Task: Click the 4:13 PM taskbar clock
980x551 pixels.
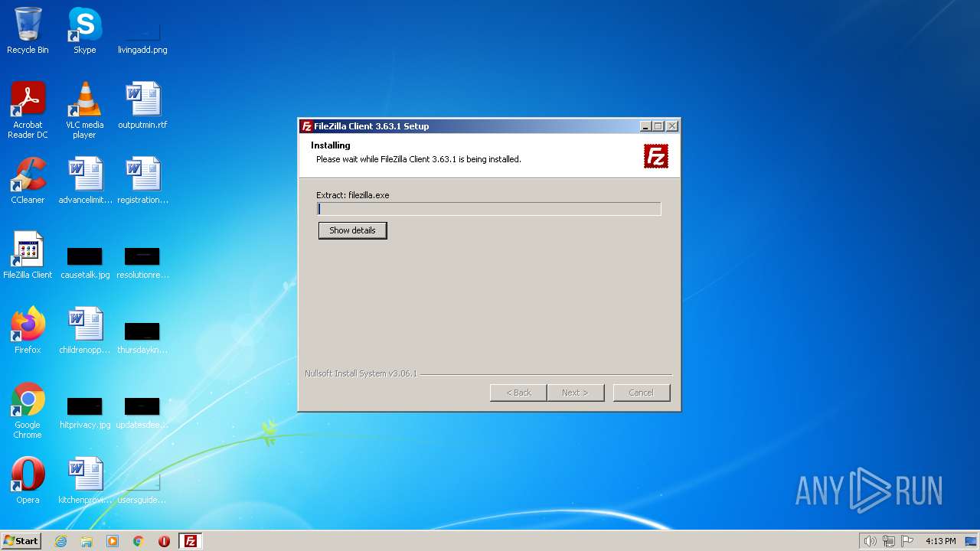Action: (940, 541)
